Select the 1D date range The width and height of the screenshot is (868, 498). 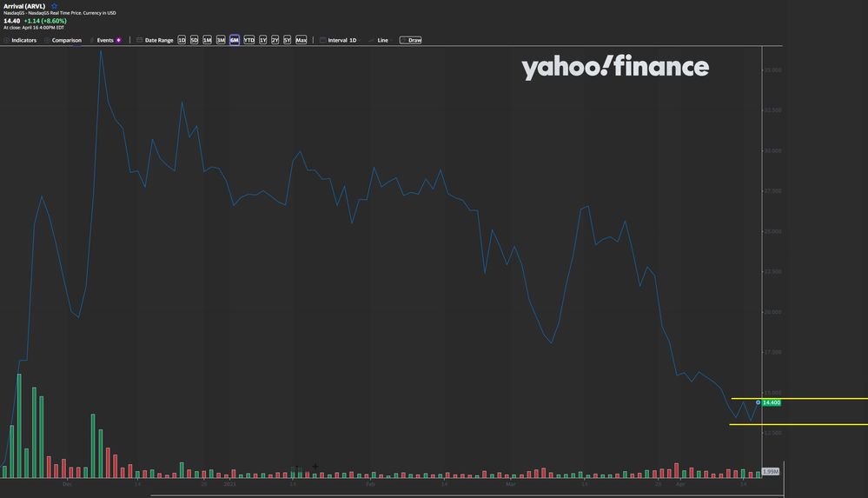182,40
